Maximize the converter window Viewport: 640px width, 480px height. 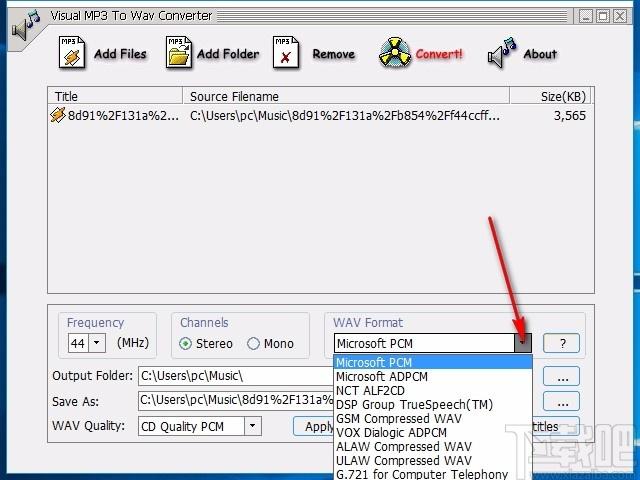(603, 17)
